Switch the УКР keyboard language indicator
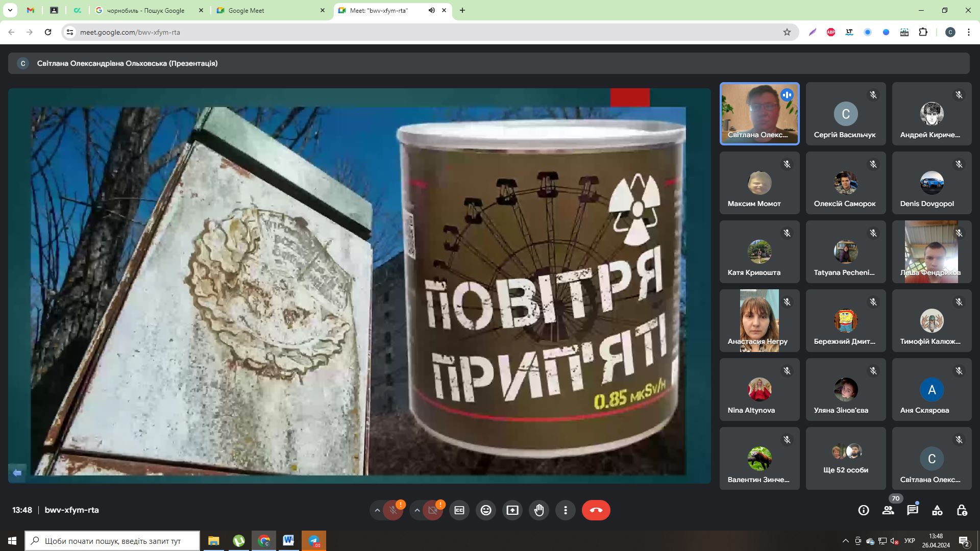The image size is (980, 551). click(x=910, y=541)
